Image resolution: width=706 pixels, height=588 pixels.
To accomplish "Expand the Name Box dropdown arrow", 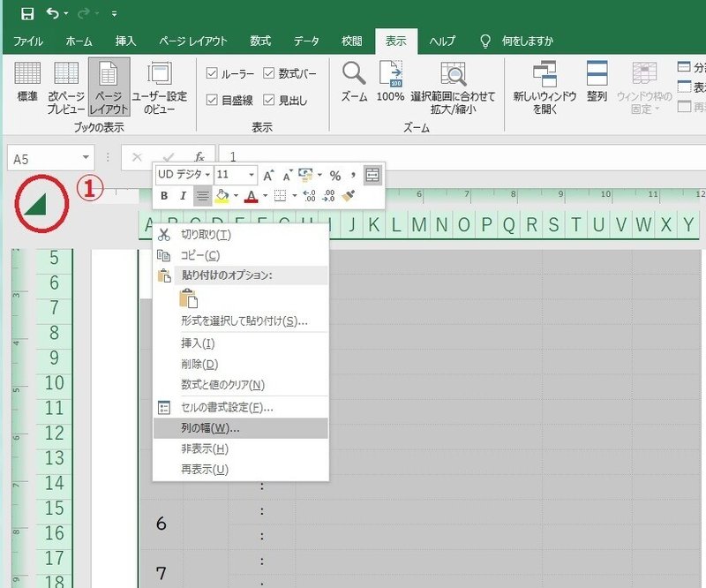I will tap(86, 158).
